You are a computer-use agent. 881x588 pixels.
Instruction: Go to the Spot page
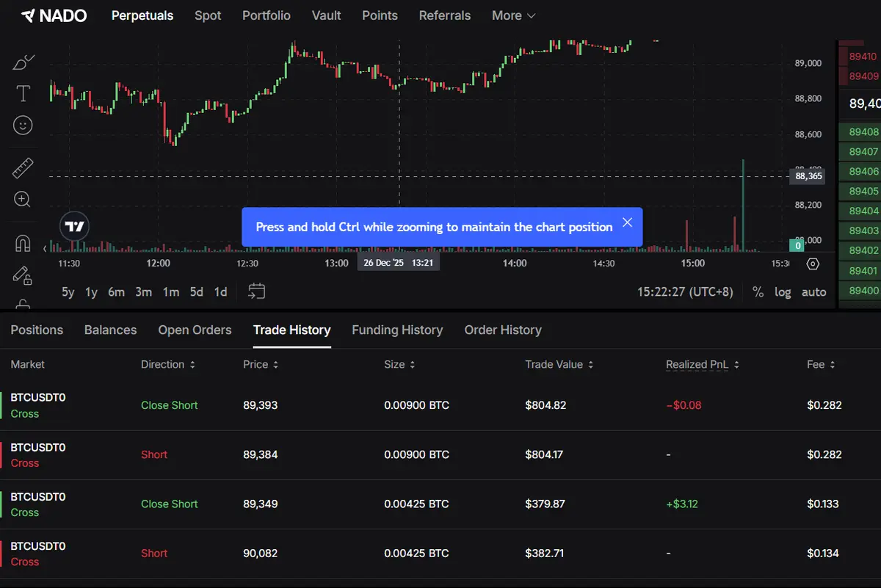point(208,15)
